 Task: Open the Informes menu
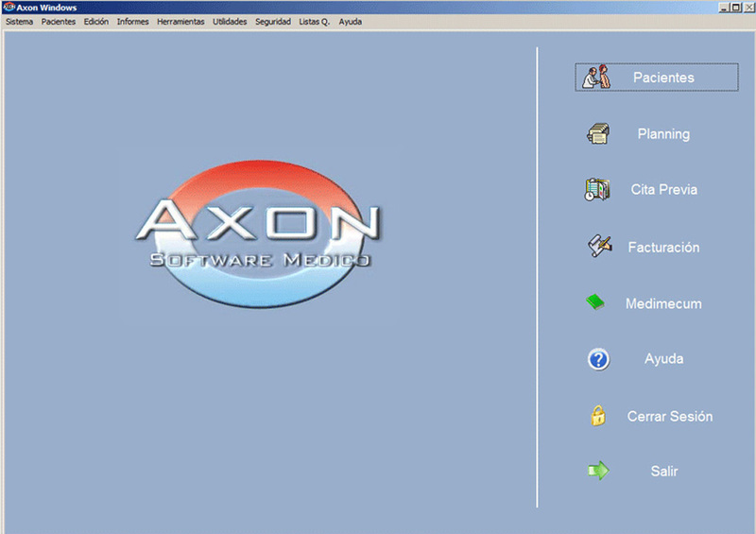(x=132, y=22)
